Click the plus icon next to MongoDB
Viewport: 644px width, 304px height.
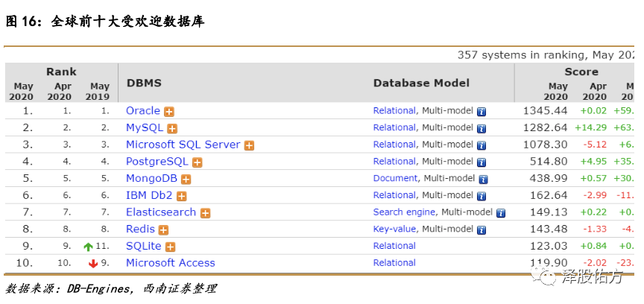(186, 179)
